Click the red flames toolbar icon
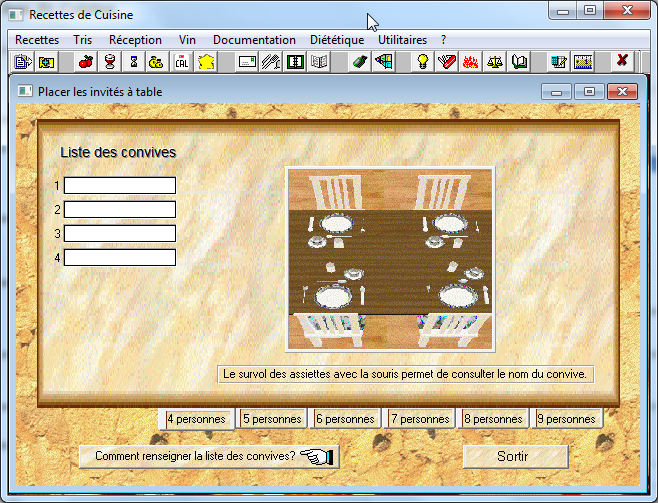Screen dimensions: 658x503 click(471, 62)
